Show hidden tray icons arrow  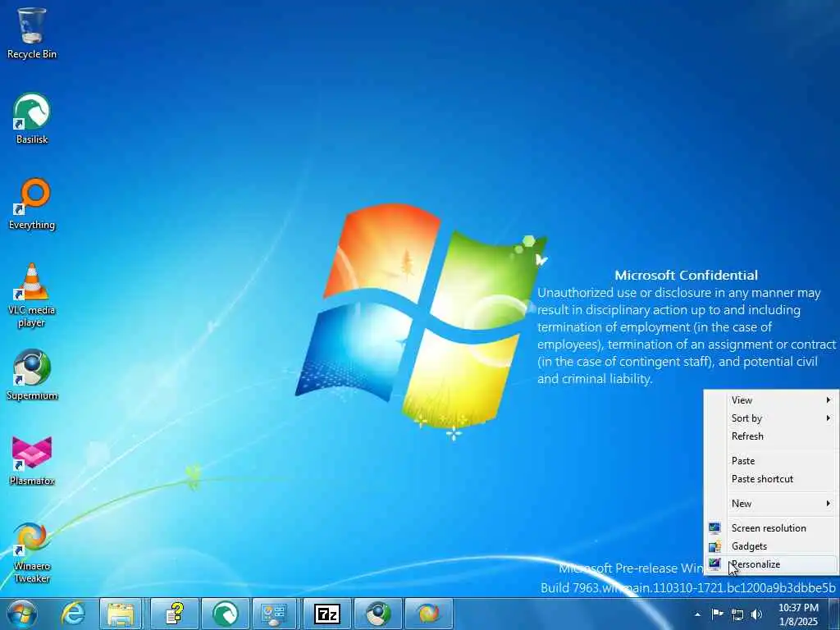pyautogui.click(x=697, y=614)
